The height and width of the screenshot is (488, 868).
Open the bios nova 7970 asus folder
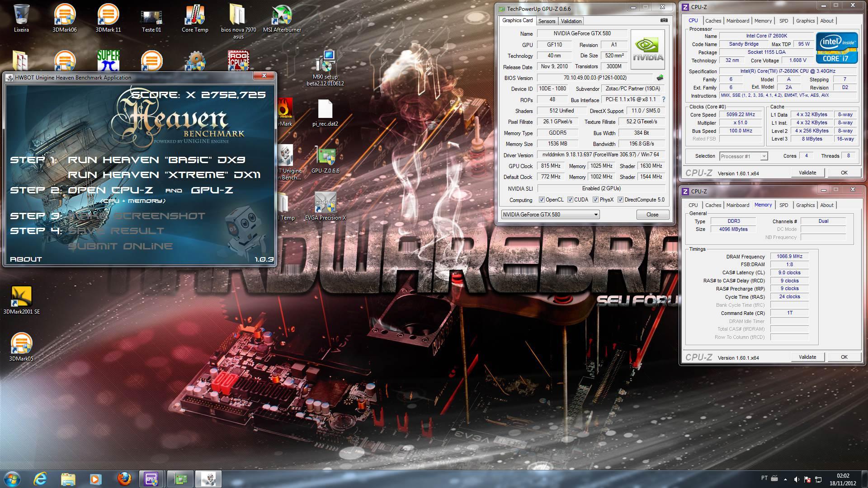coord(238,21)
